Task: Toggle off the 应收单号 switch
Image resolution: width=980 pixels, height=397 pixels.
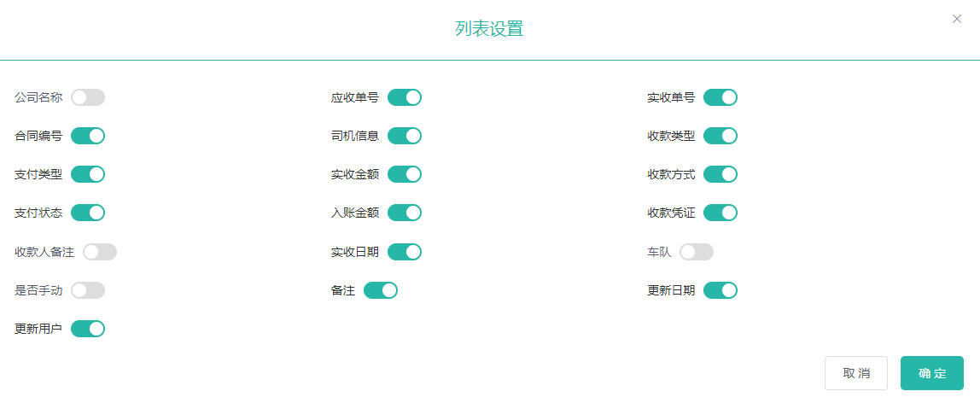Action: tap(405, 97)
